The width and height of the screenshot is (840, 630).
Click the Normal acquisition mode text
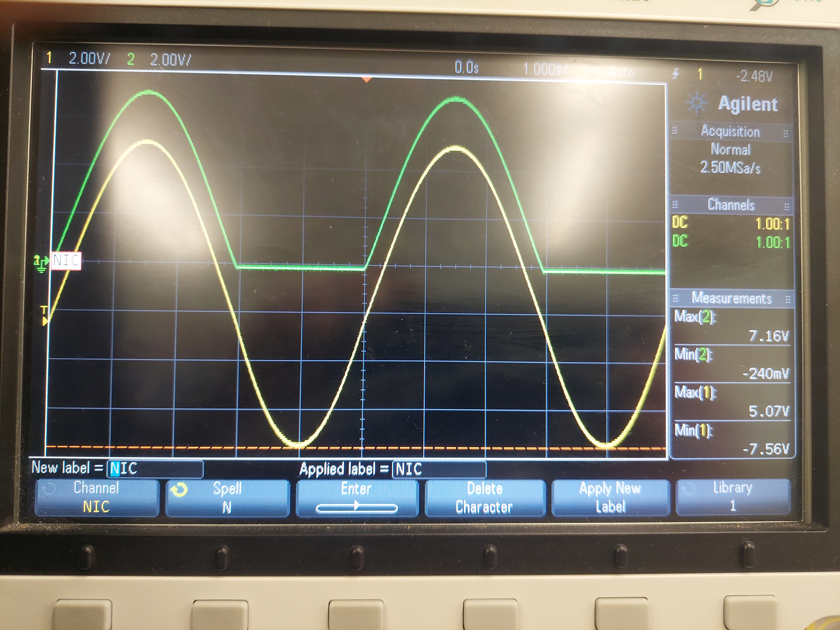point(731,150)
